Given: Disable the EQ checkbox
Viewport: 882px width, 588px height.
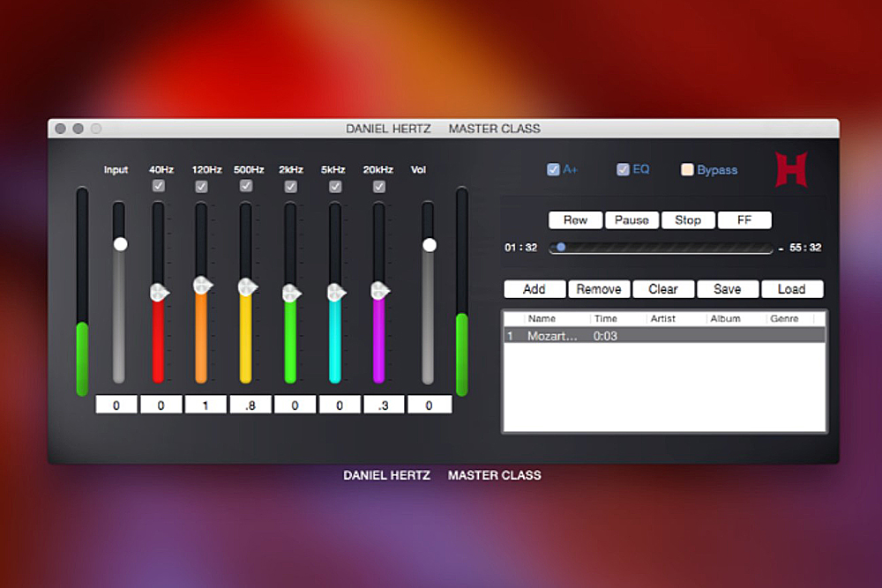Looking at the screenshot, I should pos(623,169).
